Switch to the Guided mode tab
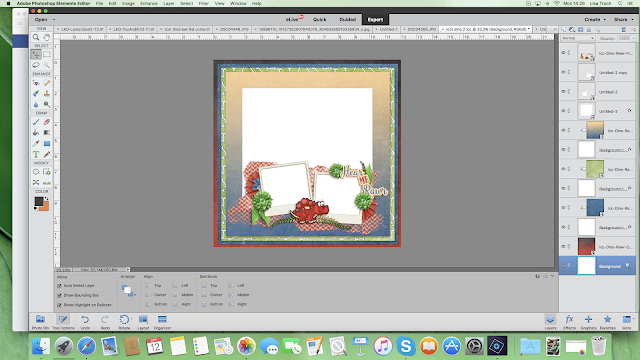Image resolution: width=640 pixels, height=360 pixels. [347, 19]
